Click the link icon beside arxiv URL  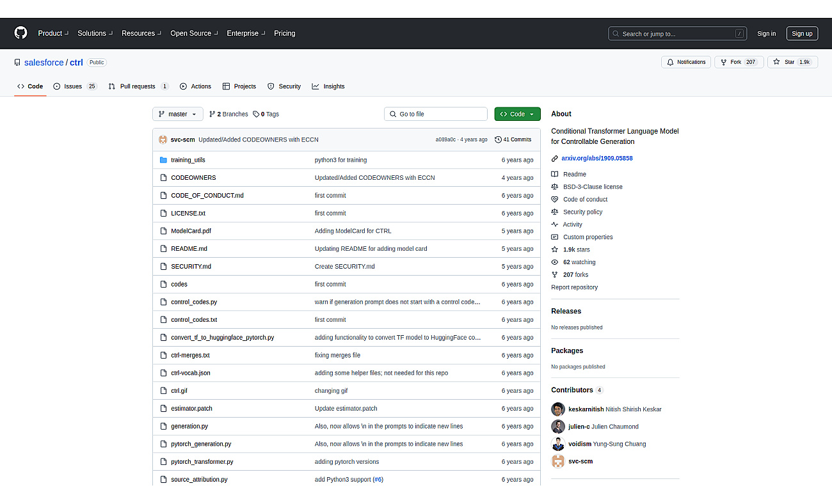tap(555, 158)
